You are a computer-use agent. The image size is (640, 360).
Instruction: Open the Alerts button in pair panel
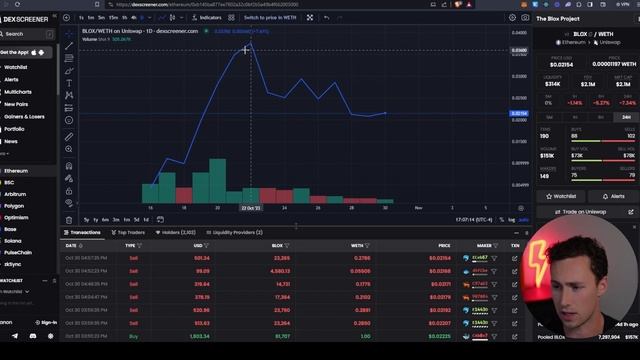click(x=613, y=196)
